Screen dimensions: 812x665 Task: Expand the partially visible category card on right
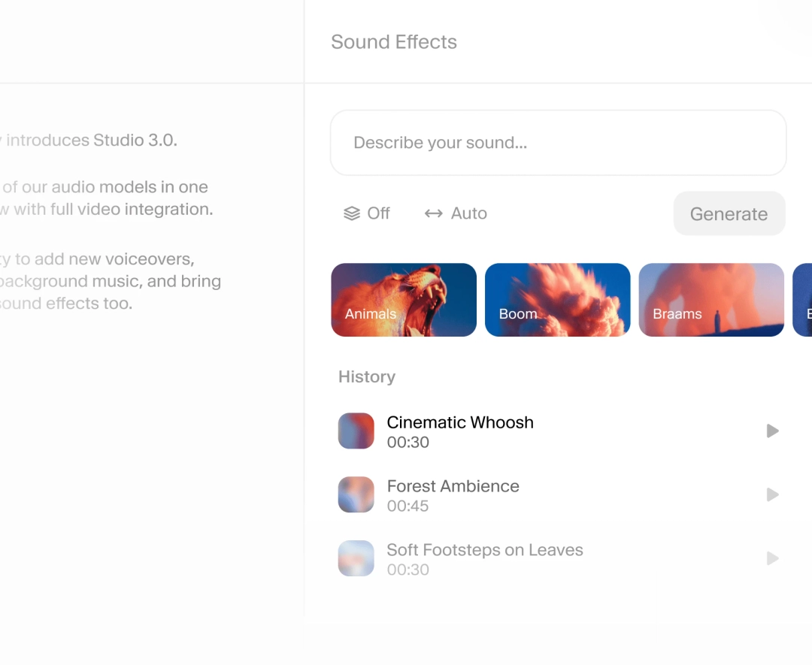coord(803,299)
